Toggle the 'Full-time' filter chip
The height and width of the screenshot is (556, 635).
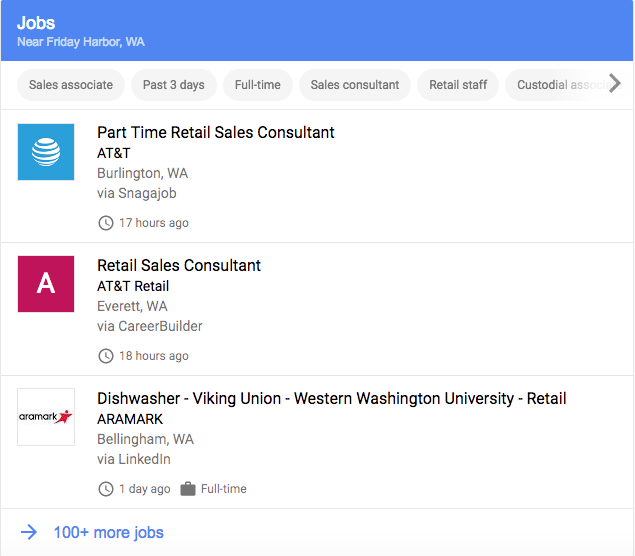[x=258, y=85]
